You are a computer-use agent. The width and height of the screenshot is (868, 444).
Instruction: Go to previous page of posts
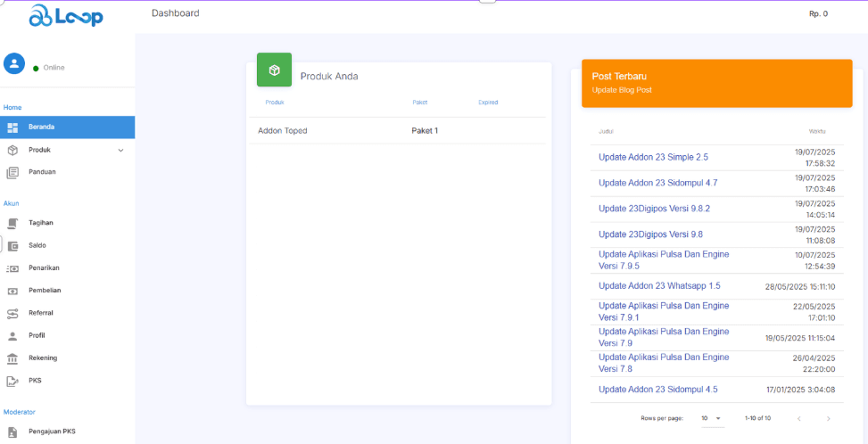(x=798, y=418)
